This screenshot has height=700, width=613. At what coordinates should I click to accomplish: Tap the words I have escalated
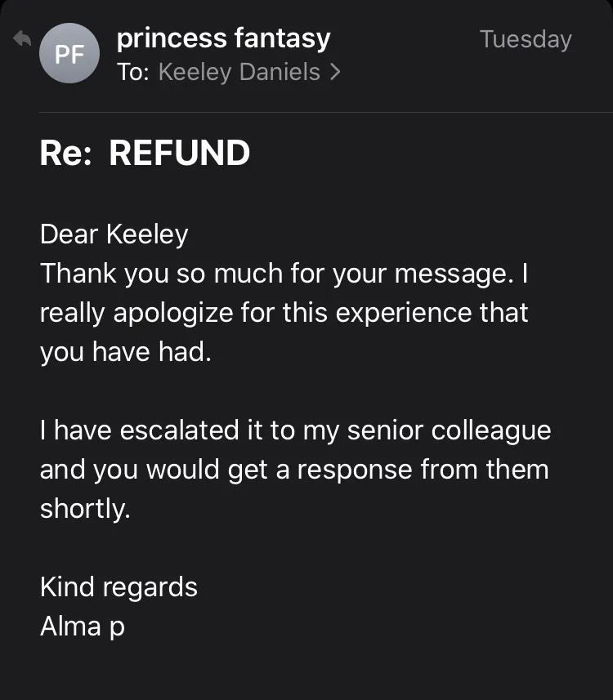[140, 430]
